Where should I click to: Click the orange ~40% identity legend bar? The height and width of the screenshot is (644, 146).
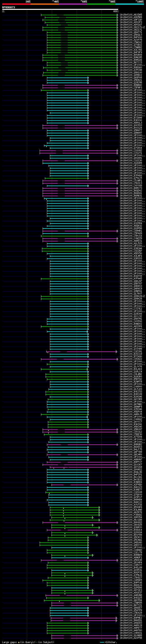click(x=45, y=4)
